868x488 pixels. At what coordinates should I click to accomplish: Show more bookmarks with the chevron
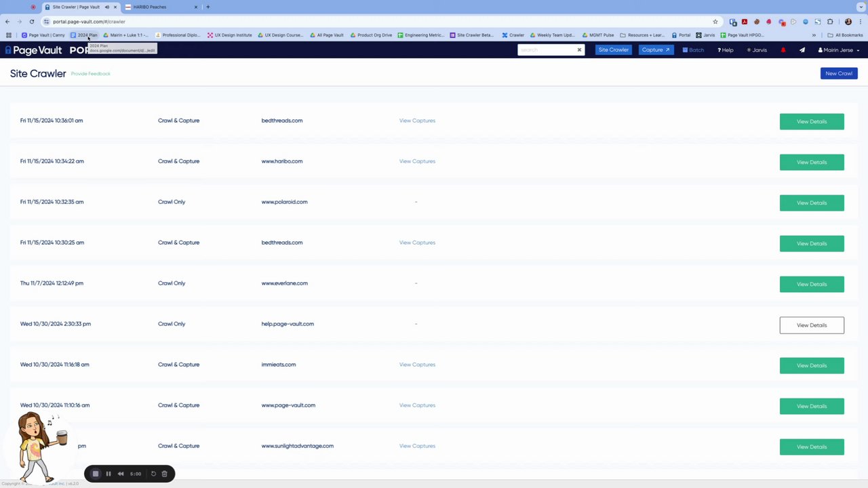pyautogui.click(x=814, y=35)
